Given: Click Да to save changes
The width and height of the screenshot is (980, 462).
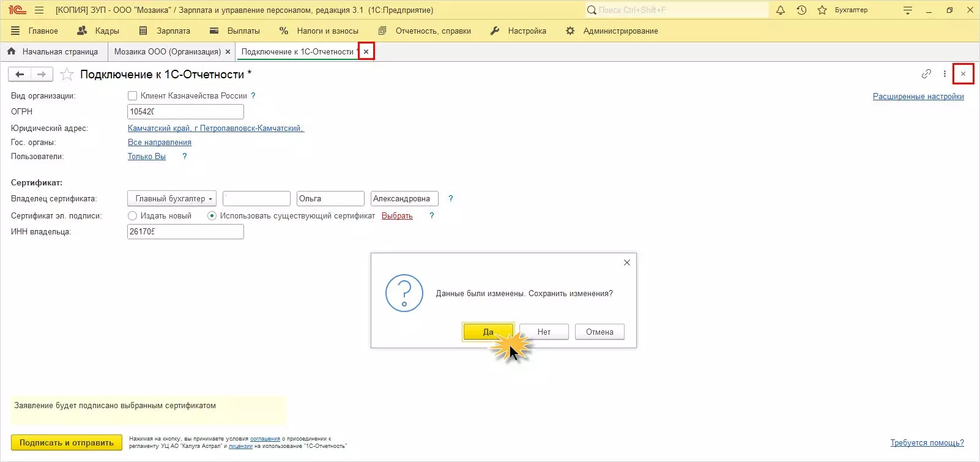Looking at the screenshot, I should click(x=488, y=332).
